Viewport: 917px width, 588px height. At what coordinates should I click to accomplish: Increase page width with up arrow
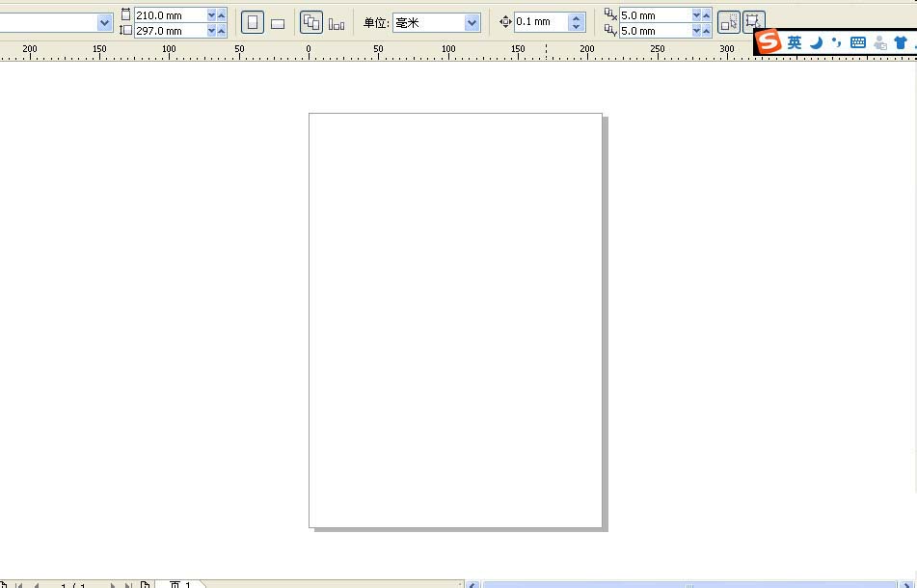pyautogui.click(x=221, y=15)
